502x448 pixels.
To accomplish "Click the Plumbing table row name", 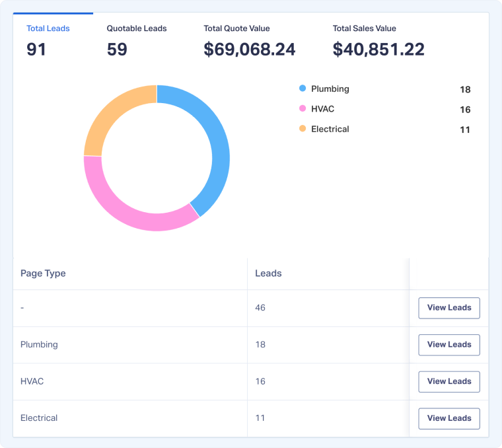I will (x=39, y=344).
